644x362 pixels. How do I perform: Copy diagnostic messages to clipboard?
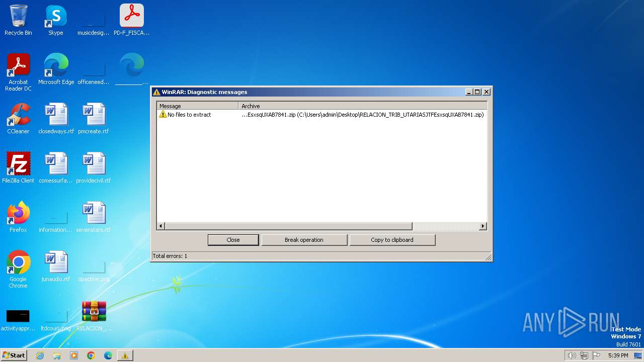[x=392, y=240]
